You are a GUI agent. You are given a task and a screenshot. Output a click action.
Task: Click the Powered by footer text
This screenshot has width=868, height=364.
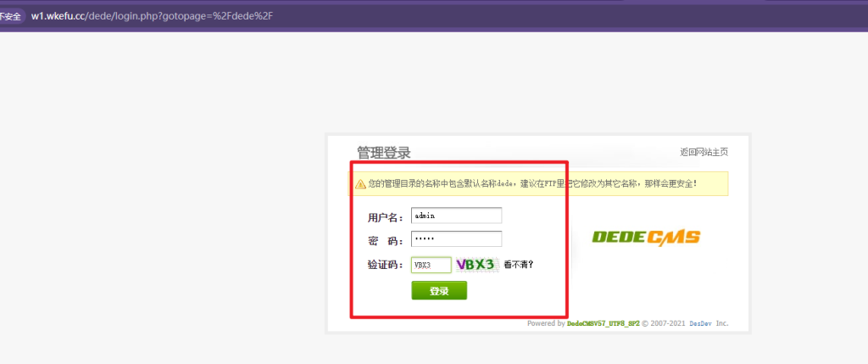(x=546, y=323)
